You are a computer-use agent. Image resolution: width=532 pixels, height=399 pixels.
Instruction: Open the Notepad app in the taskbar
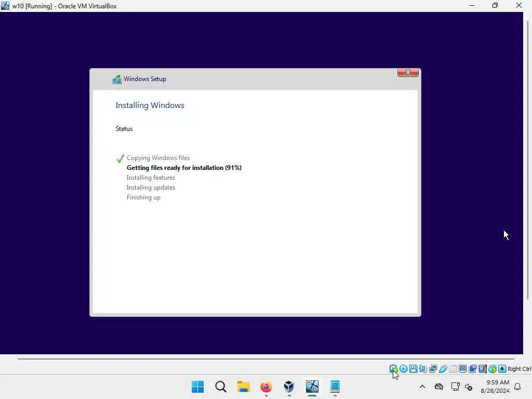point(335,387)
